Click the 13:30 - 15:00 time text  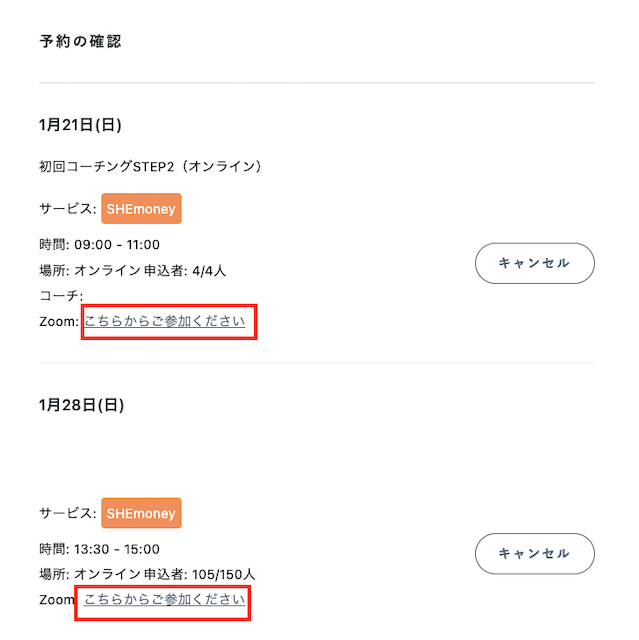click(x=117, y=549)
